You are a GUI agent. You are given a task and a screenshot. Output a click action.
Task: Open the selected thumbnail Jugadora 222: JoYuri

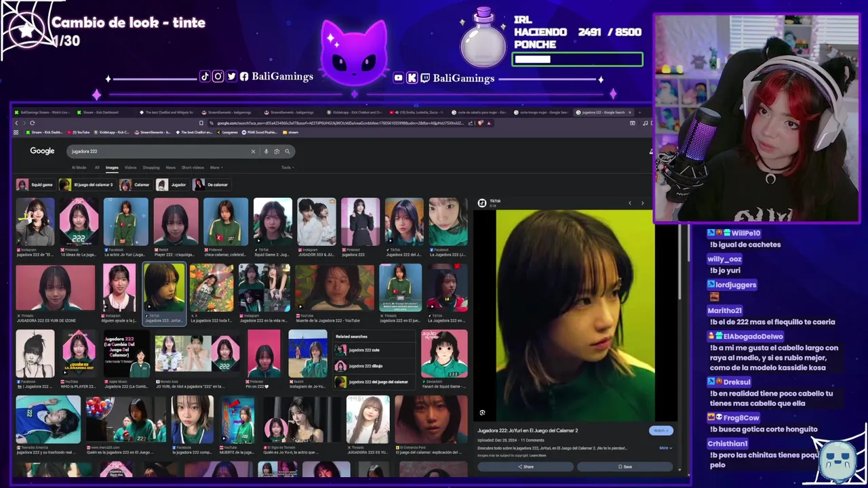tap(164, 287)
